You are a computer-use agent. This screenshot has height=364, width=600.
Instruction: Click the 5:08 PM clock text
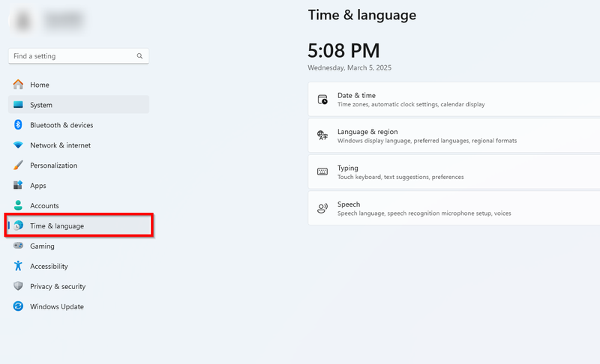coord(343,50)
